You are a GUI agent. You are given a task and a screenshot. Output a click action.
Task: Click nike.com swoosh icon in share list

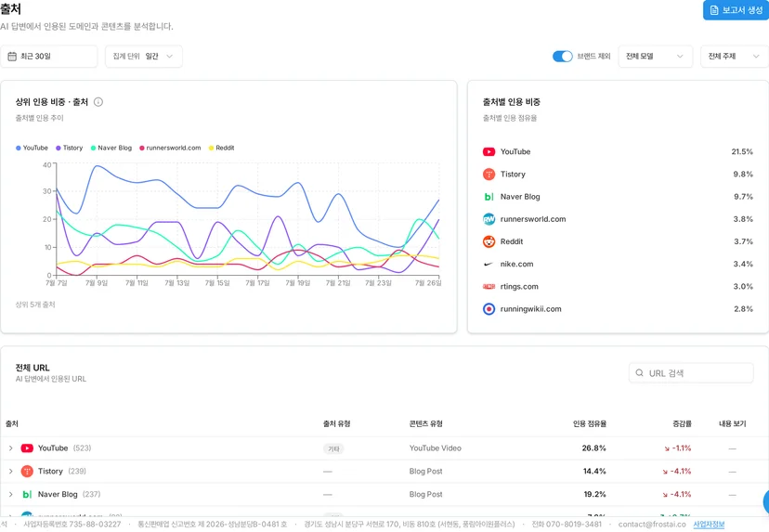click(x=489, y=265)
